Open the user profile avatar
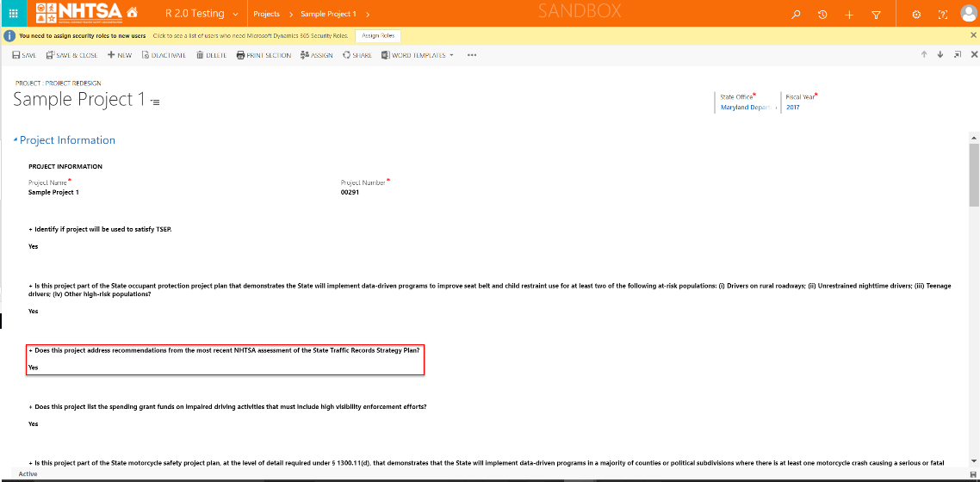 tap(969, 14)
